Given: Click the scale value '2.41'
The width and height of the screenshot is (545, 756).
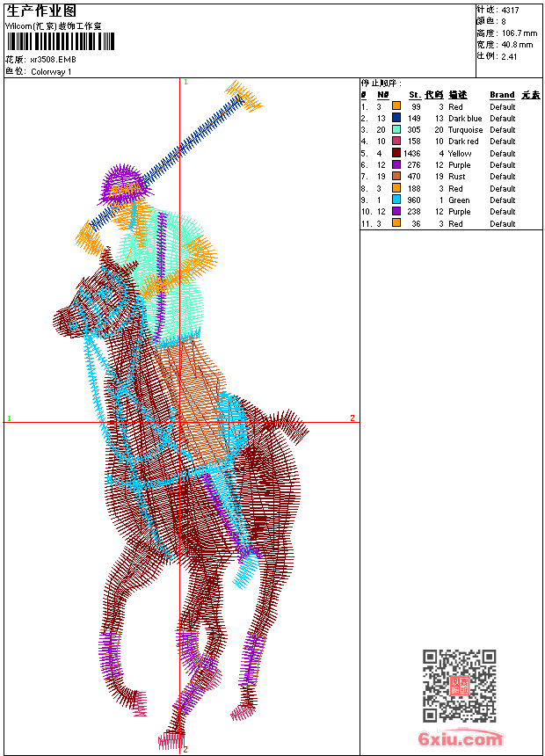Looking at the screenshot, I should (509, 57).
